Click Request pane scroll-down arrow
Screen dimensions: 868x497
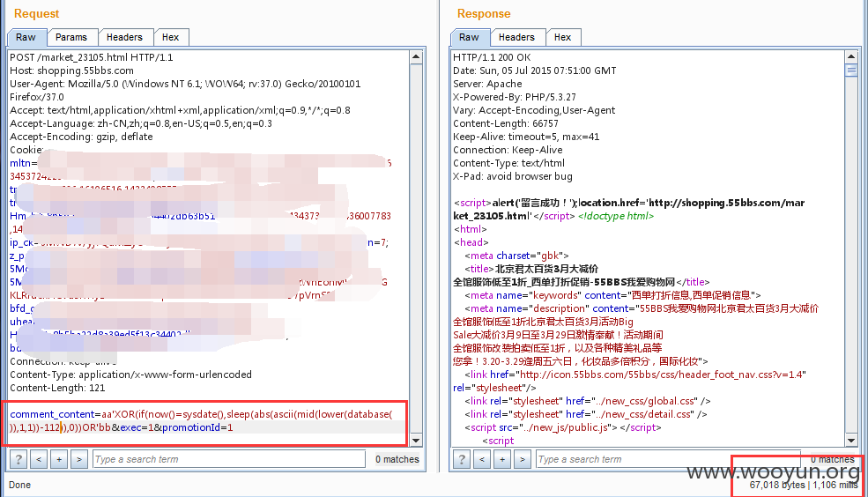tap(416, 441)
